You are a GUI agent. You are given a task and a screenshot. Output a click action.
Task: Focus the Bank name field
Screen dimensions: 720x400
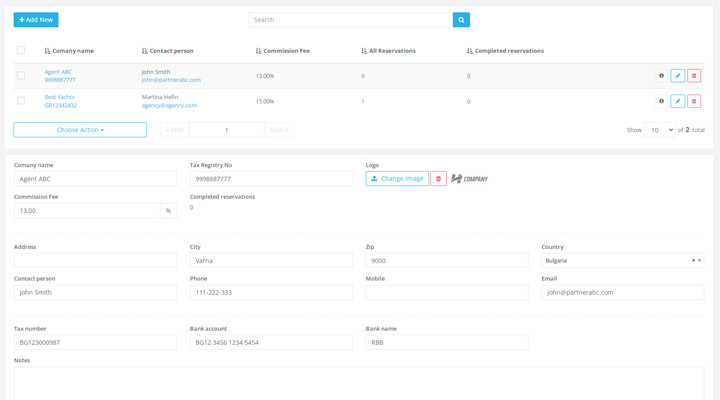pos(447,342)
